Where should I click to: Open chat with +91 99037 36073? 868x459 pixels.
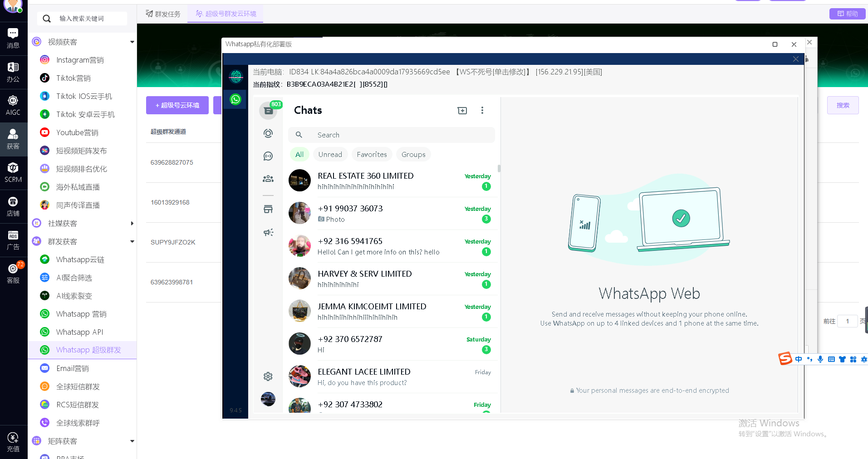[392, 214]
